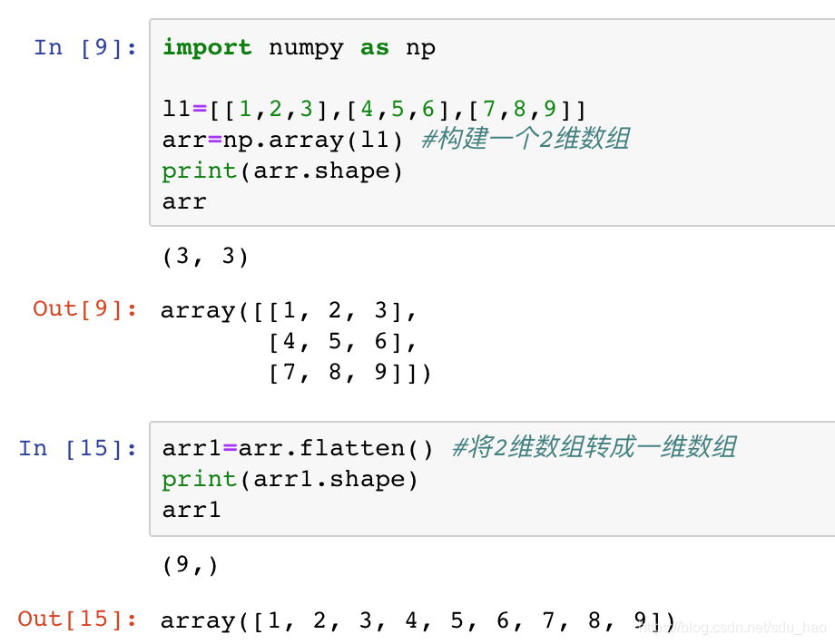Click the comment '#构建一个2维数组'
This screenshot has width=835, height=644.
[526, 140]
